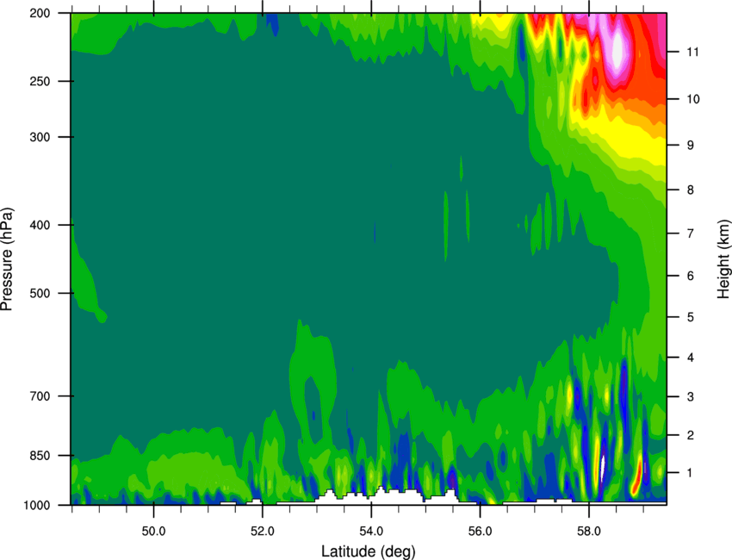Click the Pressure (hPa) axis title
The height and width of the screenshot is (560, 732).
pos(7,258)
